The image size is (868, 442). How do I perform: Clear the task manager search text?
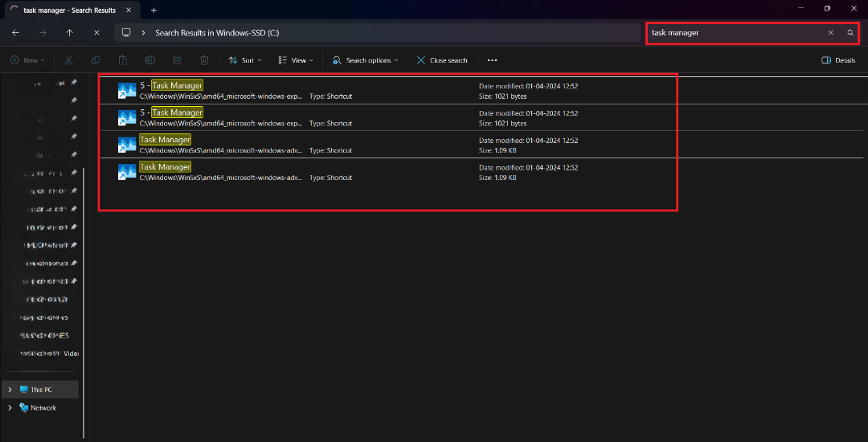coord(830,33)
